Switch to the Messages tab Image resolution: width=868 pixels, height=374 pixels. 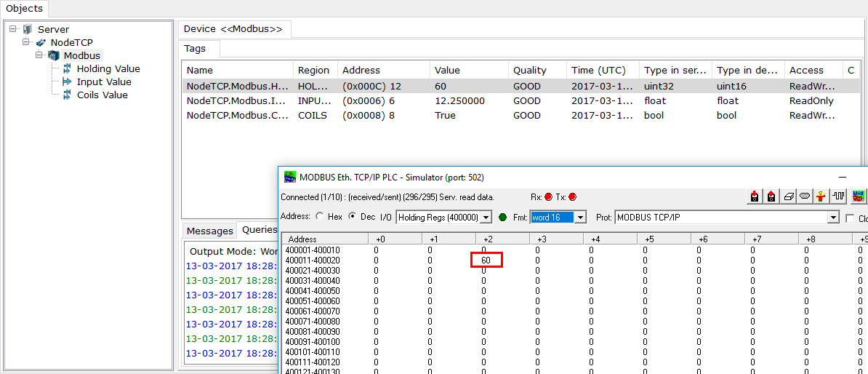(x=209, y=231)
